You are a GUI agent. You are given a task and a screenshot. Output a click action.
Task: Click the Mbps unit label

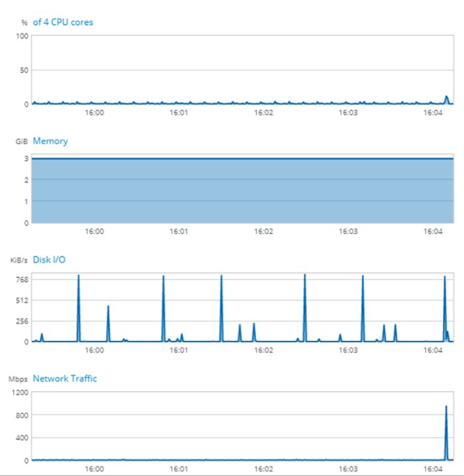tap(18, 379)
